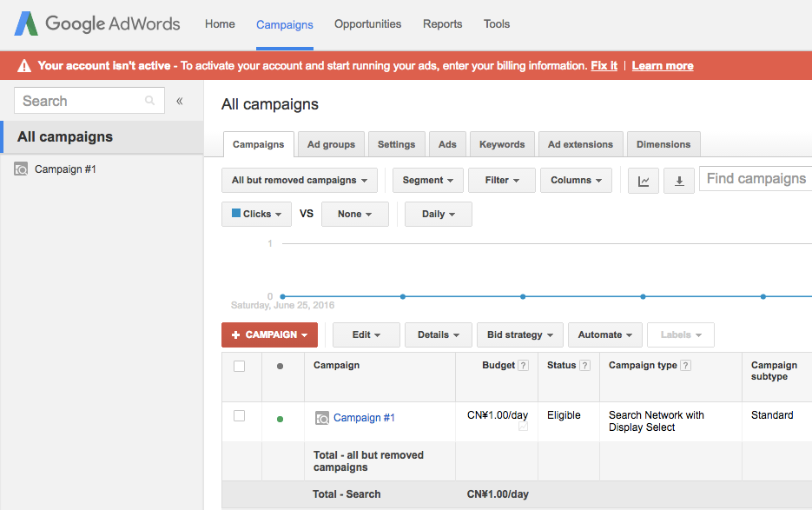Open the Automate dropdown
This screenshot has height=510, width=812.
(604, 334)
